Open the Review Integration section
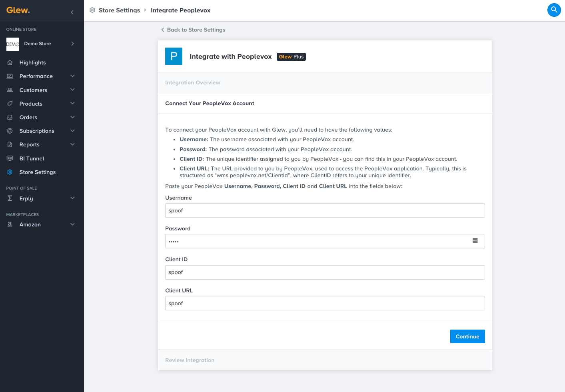Screen dimensions: 565x392 (325, 360)
